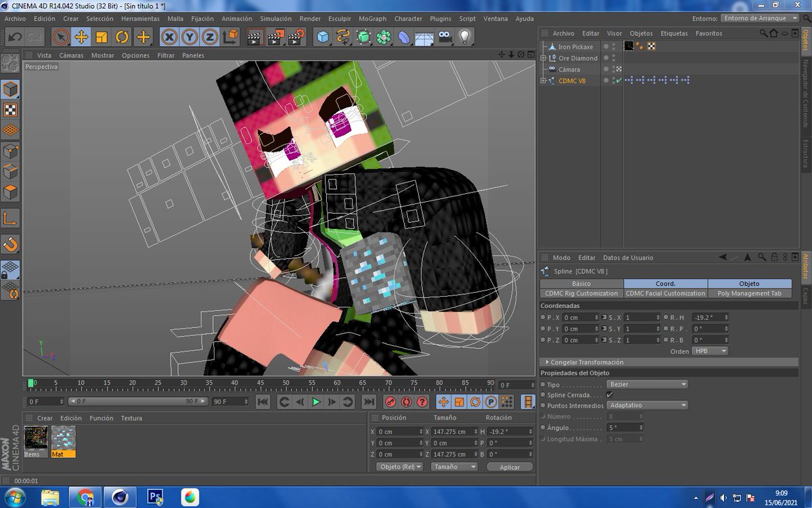The height and width of the screenshot is (508, 812).
Task: Toggle Z axis lock button
Action: point(210,37)
